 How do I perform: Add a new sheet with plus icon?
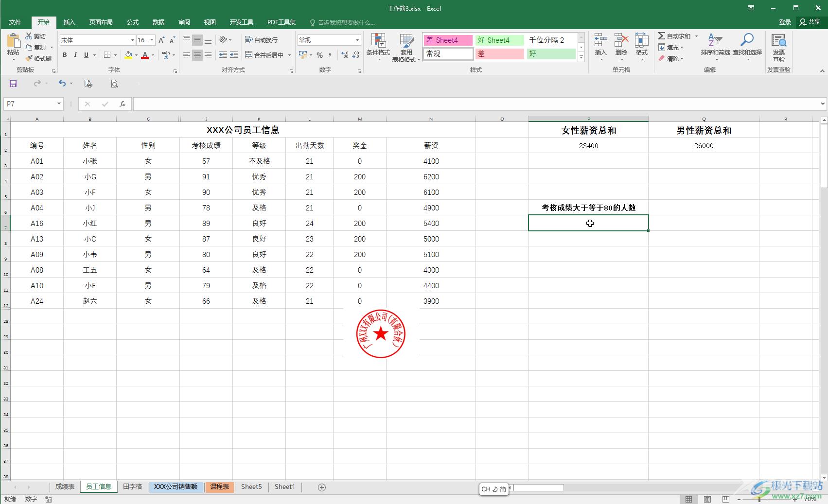(x=321, y=487)
